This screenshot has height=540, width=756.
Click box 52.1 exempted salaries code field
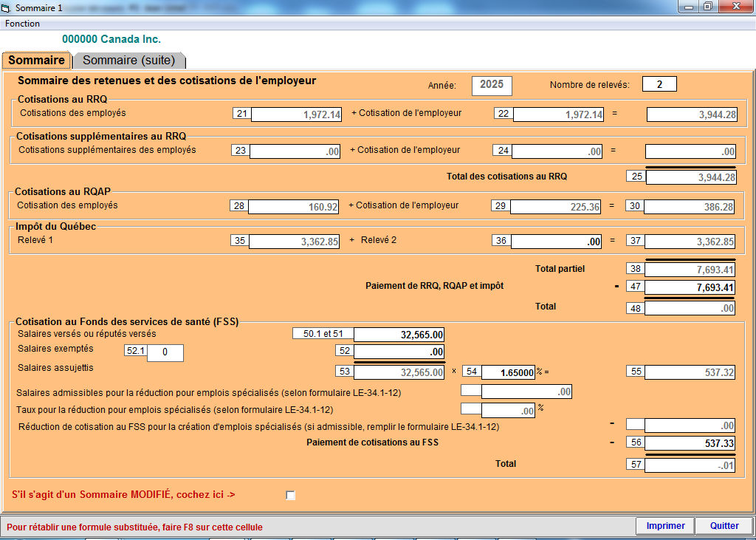click(x=165, y=353)
